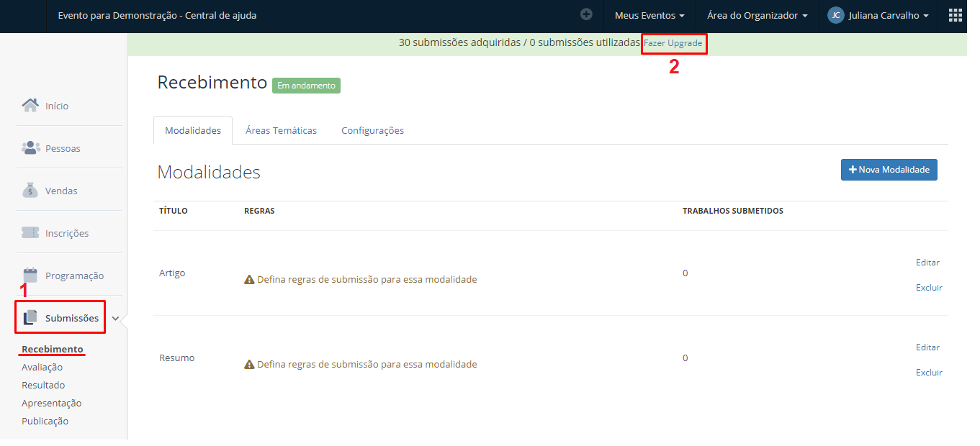
Task: Switch to the Modalidades tab
Action: coord(193,130)
